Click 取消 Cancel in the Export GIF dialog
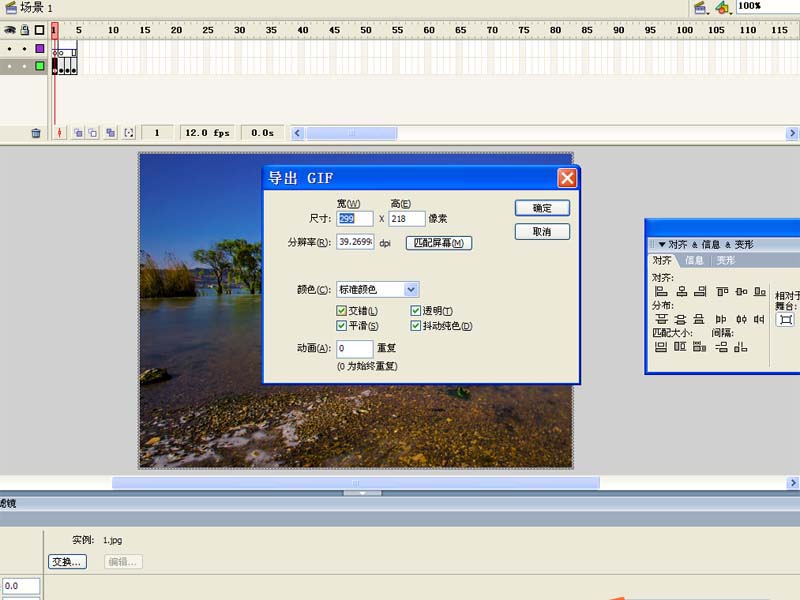800x600 pixels. [x=542, y=232]
